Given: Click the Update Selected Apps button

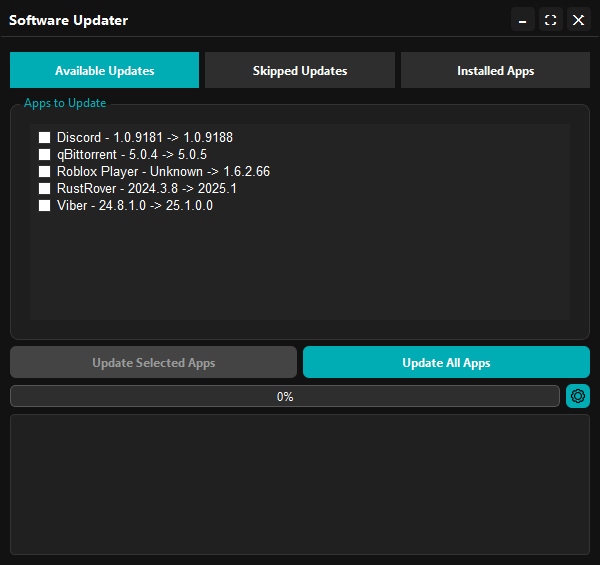Looking at the screenshot, I should pyautogui.click(x=153, y=362).
